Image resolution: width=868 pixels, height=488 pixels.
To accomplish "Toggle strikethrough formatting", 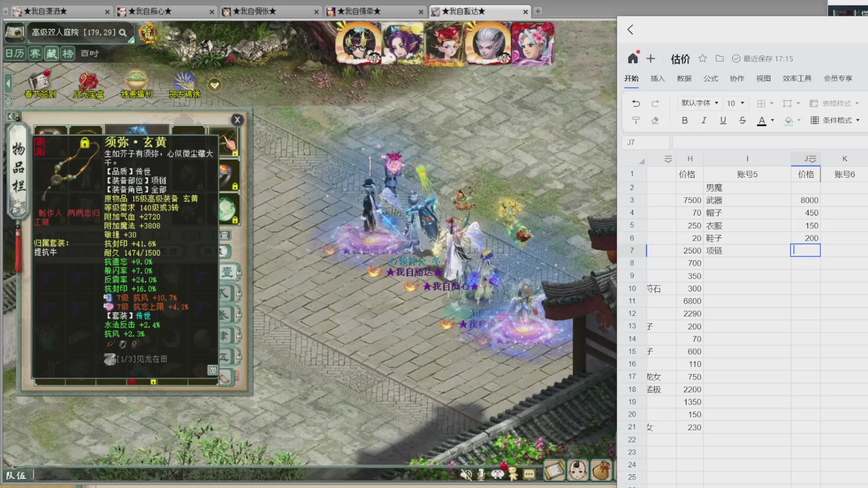I will (742, 120).
